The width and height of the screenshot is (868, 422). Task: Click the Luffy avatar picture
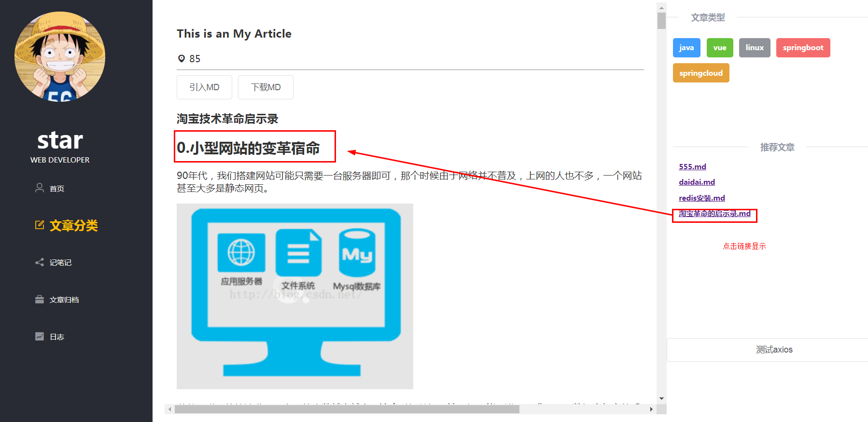[x=60, y=56]
